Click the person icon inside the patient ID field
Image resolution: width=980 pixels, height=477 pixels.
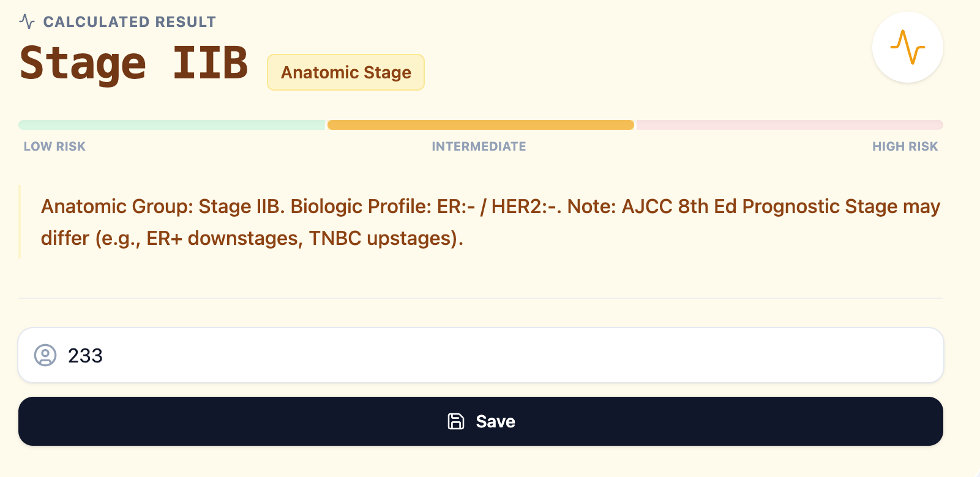click(x=46, y=356)
